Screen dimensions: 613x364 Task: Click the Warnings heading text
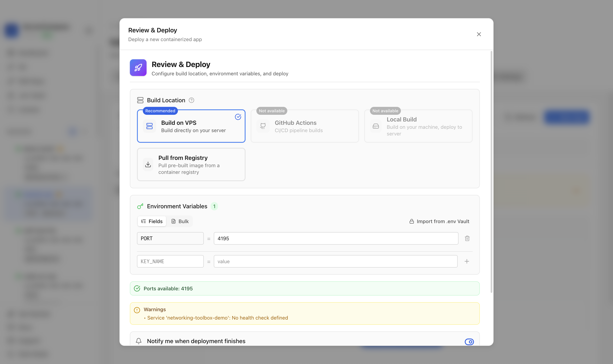click(155, 310)
